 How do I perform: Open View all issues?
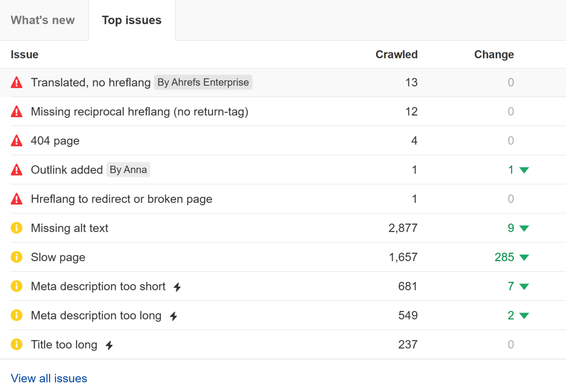49,378
